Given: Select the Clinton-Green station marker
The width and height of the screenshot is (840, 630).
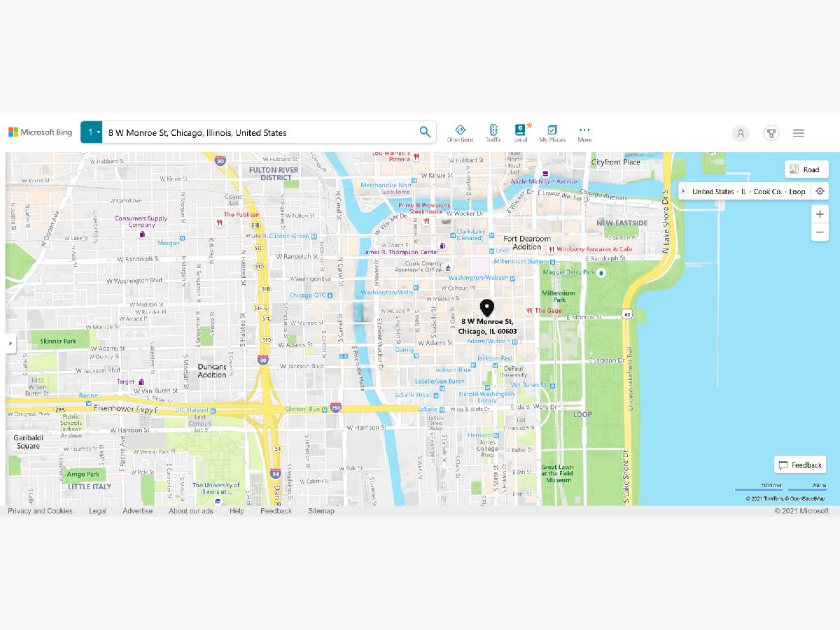Looking at the screenshot, I should (313, 236).
